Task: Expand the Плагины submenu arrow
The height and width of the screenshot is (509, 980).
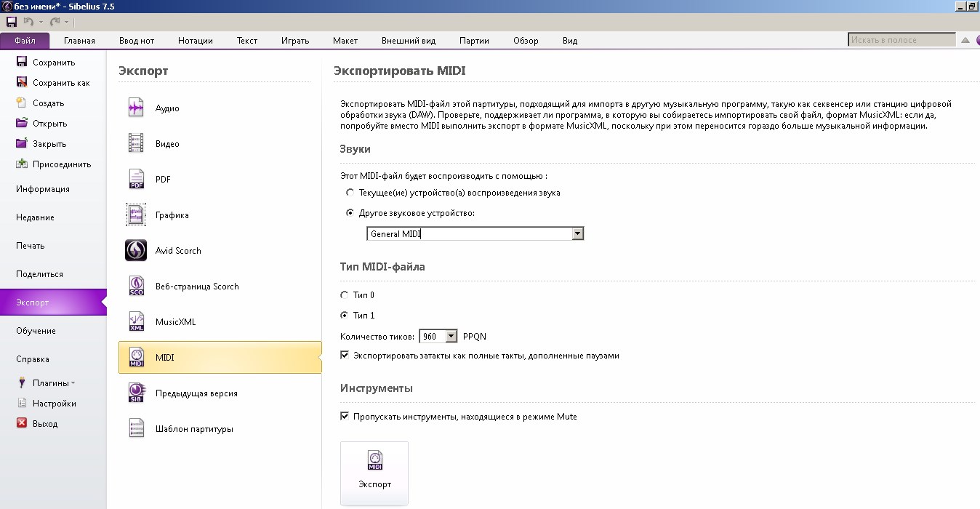Action: click(x=73, y=383)
